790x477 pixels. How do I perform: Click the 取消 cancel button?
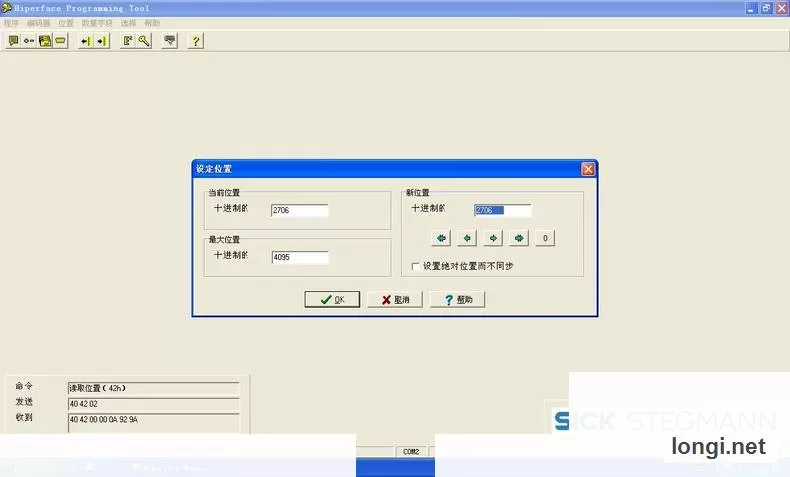[x=395, y=299]
